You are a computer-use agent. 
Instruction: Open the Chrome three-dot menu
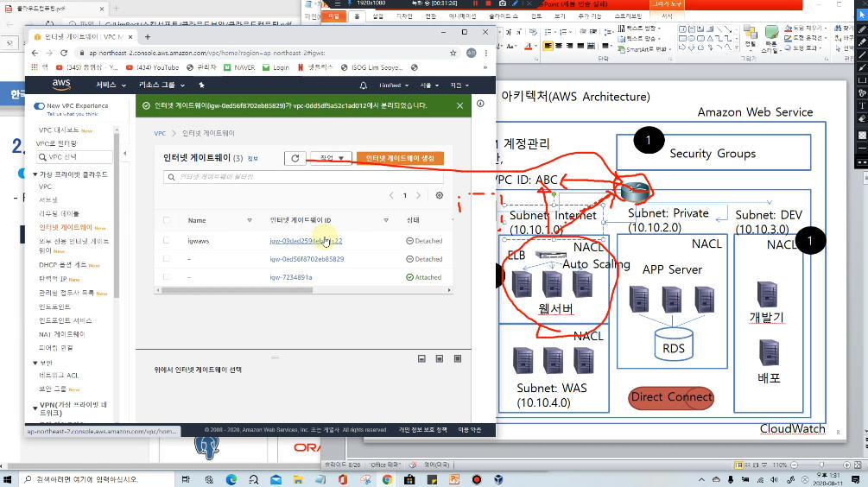click(485, 54)
